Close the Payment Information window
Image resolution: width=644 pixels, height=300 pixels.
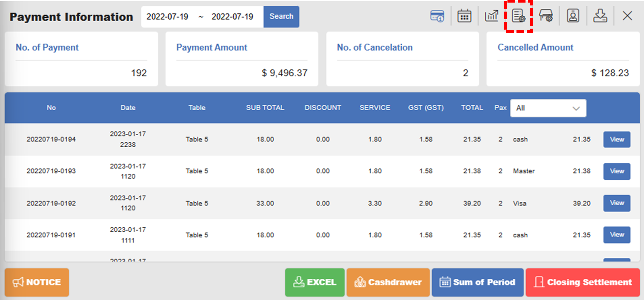(x=627, y=16)
